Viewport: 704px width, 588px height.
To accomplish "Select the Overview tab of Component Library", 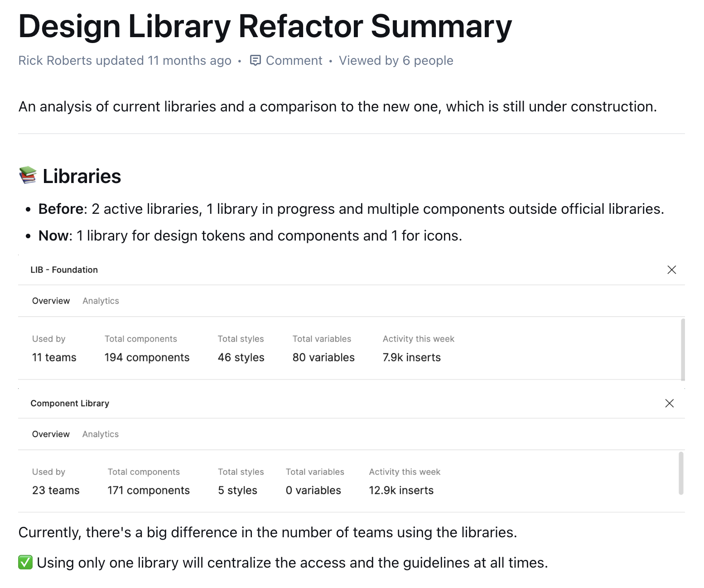I will tap(51, 434).
